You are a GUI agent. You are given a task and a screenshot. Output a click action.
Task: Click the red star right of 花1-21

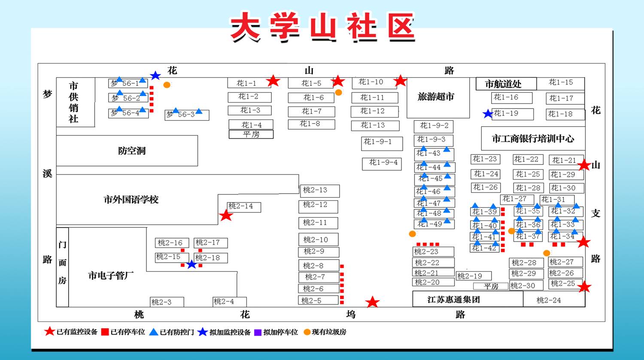tap(584, 165)
